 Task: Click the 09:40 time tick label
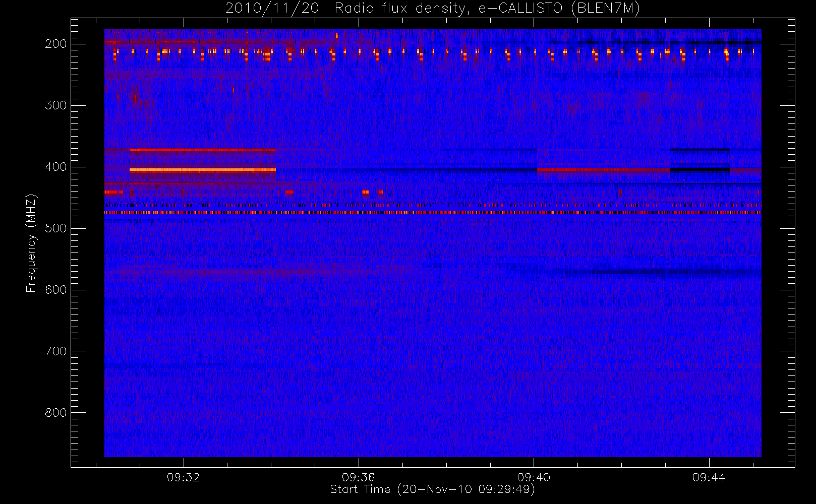[534, 477]
